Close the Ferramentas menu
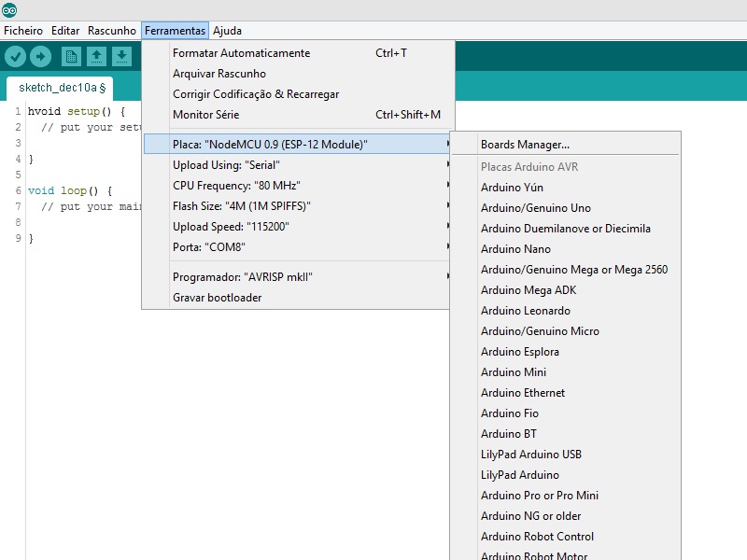Screen dimensions: 747x560 175,31
